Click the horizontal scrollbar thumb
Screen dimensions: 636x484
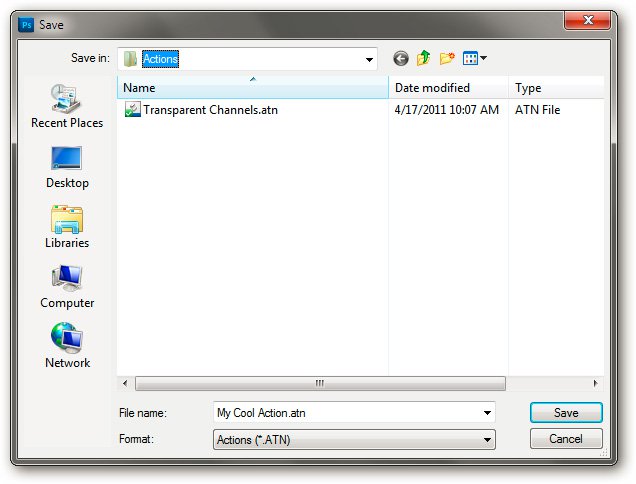(x=319, y=383)
